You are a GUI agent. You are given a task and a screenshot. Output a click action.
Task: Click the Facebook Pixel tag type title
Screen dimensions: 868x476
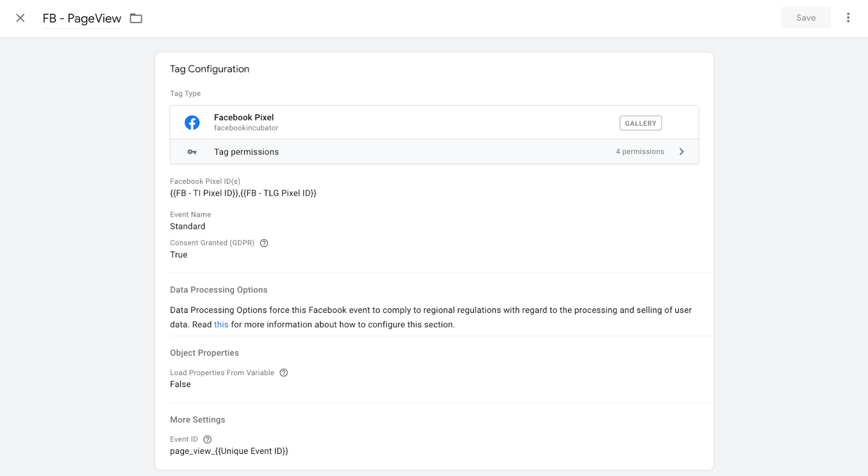coord(244,117)
